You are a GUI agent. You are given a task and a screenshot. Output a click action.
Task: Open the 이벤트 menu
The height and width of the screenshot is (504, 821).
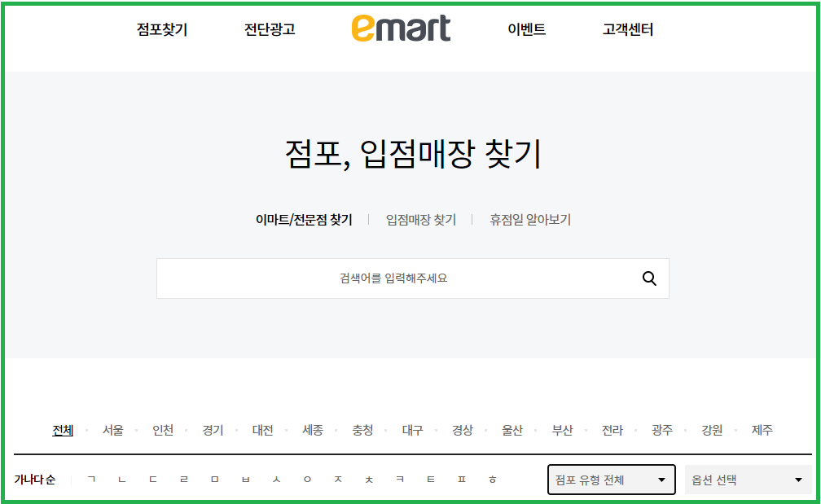tap(527, 29)
